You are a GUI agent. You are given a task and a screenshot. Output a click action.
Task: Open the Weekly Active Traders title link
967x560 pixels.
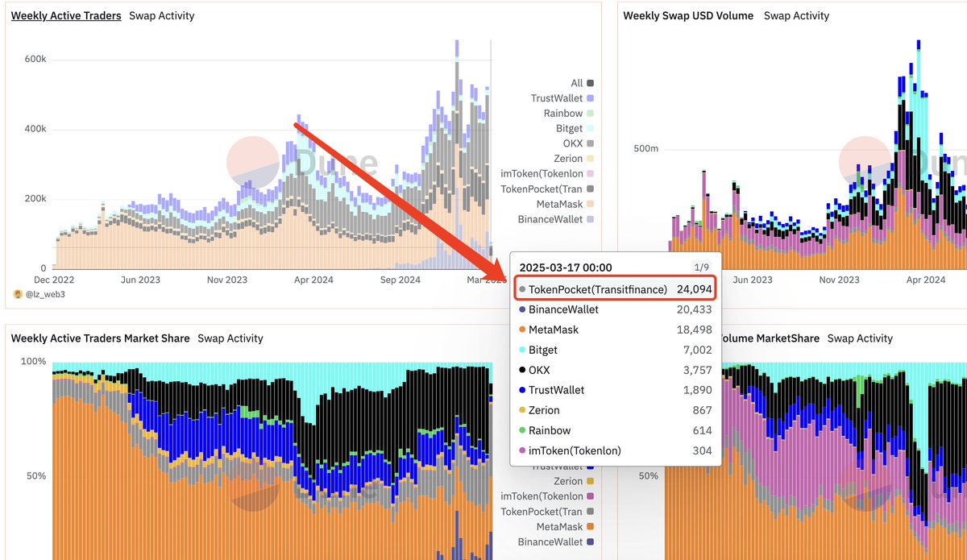66,15
